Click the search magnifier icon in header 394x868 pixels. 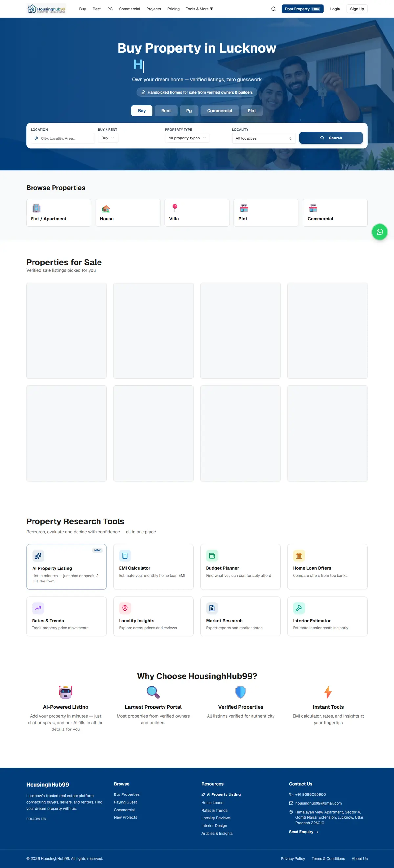click(274, 9)
